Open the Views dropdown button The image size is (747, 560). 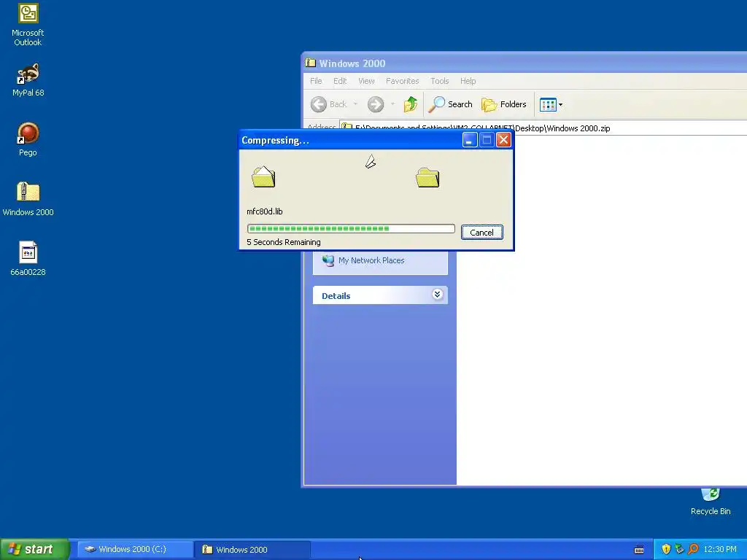coord(551,104)
